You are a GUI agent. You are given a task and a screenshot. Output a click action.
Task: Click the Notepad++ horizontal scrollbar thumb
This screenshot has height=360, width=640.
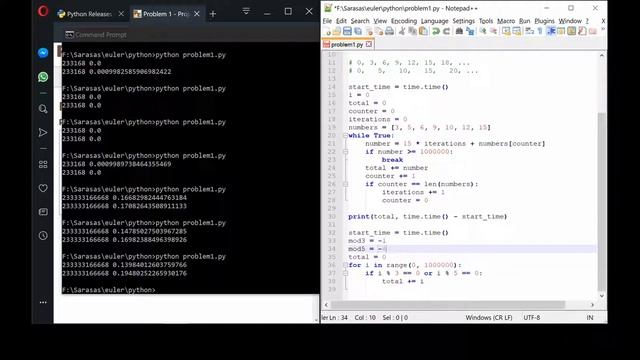point(448,305)
